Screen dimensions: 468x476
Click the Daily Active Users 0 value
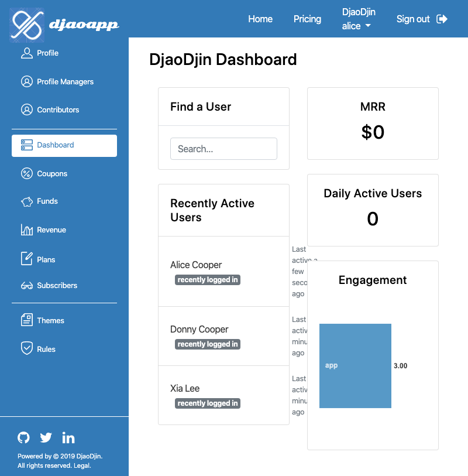[x=373, y=218]
